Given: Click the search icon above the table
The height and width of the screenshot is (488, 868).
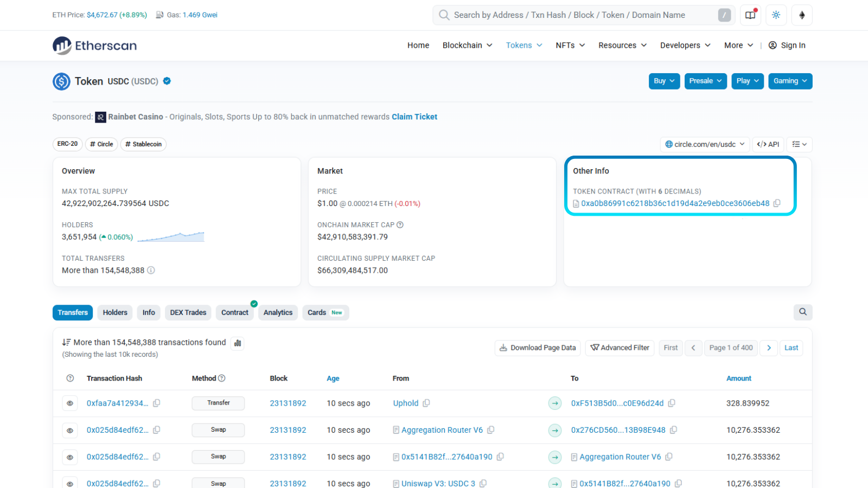Looking at the screenshot, I should 803,312.
